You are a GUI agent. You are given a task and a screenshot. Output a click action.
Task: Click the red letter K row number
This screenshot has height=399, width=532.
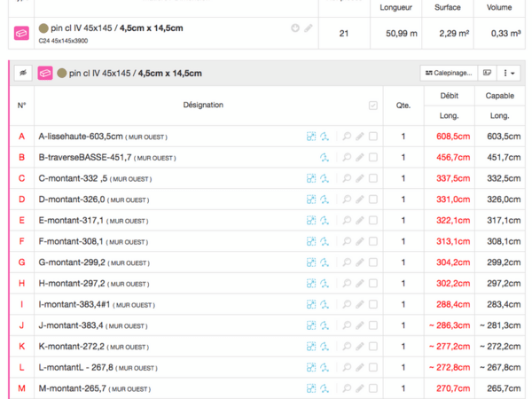click(21, 347)
